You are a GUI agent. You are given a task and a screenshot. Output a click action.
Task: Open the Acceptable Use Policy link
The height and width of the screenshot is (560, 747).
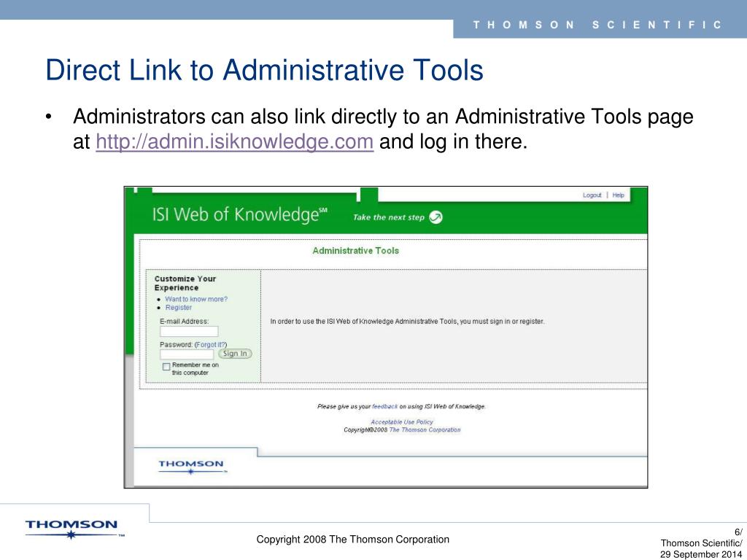point(402,422)
